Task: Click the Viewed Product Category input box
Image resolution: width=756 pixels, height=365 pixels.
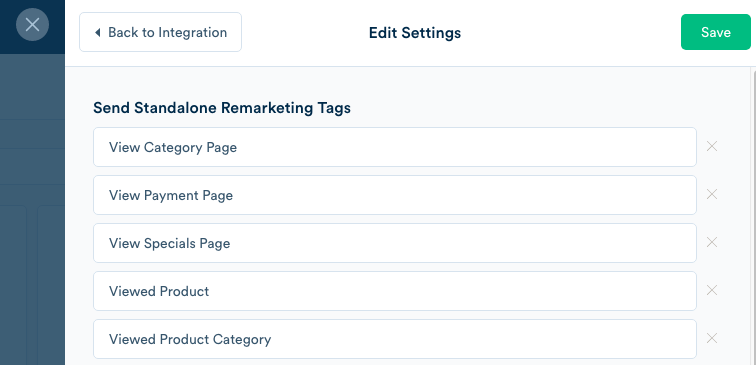Action: tap(395, 339)
